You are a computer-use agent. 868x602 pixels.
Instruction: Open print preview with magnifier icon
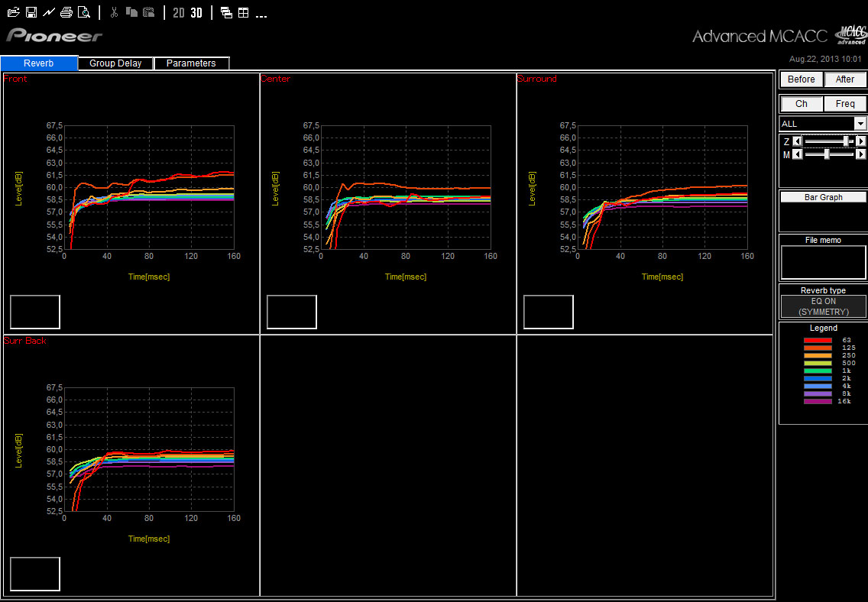point(84,12)
